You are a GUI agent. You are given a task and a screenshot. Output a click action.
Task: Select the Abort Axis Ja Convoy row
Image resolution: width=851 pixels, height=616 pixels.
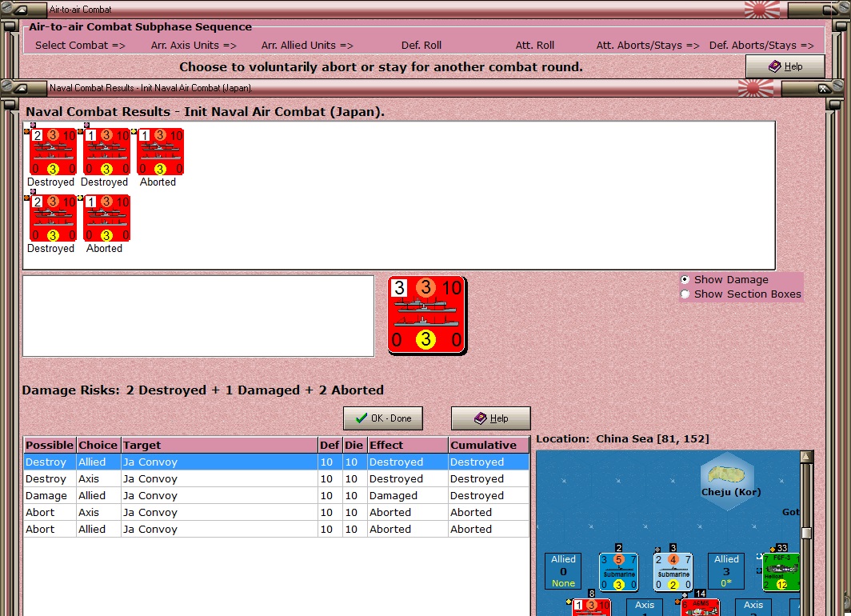pos(276,512)
